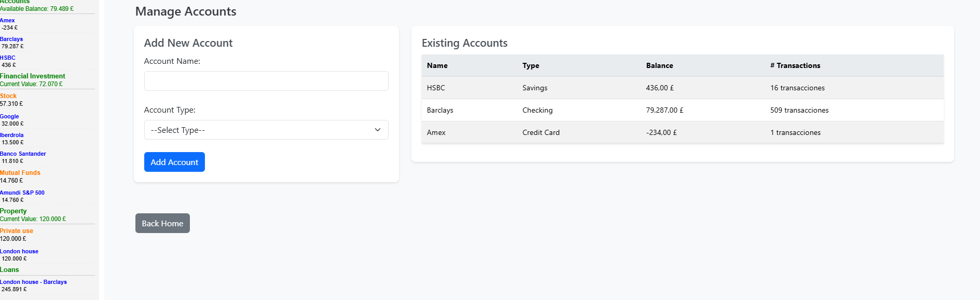Viewport: 980px width, 300px height.
Task: Select the Loans heading in sidebar
Action: (x=9, y=269)
